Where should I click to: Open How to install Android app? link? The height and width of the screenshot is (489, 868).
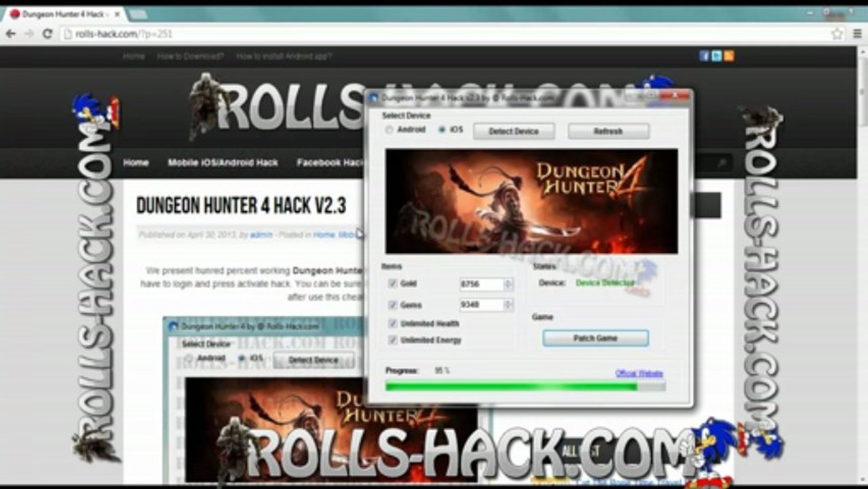[x=284, y=56]
